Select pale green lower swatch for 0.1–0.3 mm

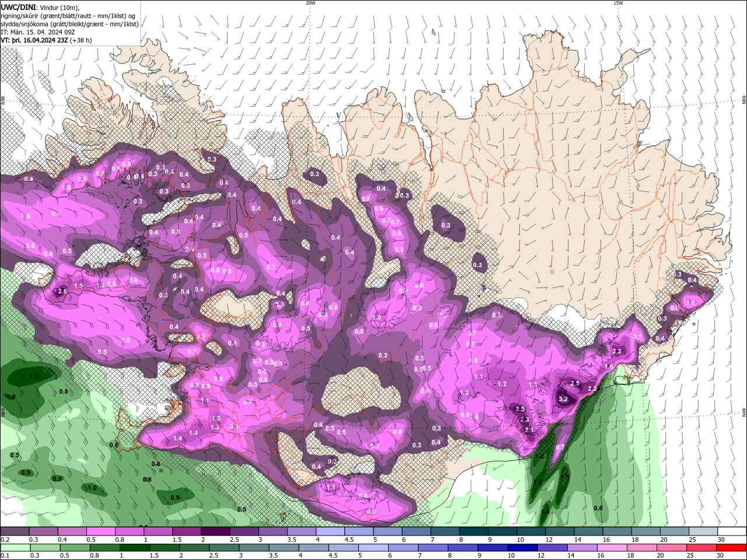tap(16, 548)
